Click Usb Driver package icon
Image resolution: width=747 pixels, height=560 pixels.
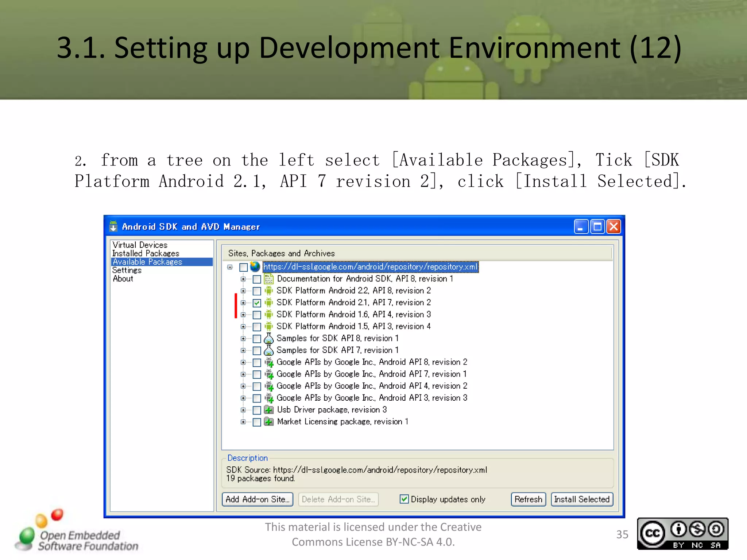(x=269, y=410)
